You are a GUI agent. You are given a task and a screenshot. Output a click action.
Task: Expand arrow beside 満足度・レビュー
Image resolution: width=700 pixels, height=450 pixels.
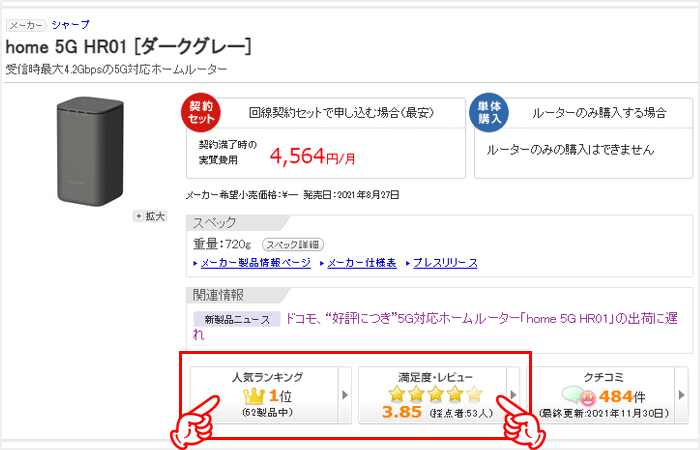coord(513,395)
